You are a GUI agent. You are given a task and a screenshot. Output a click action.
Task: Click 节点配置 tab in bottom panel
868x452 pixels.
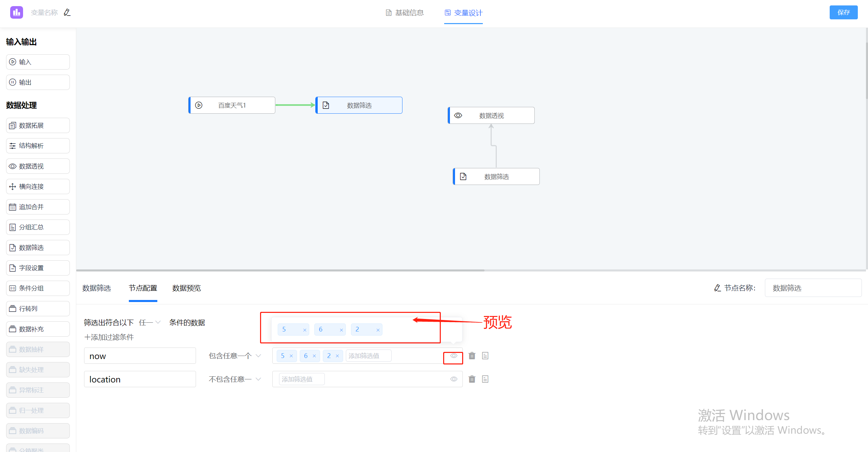(x=142, y=288)
